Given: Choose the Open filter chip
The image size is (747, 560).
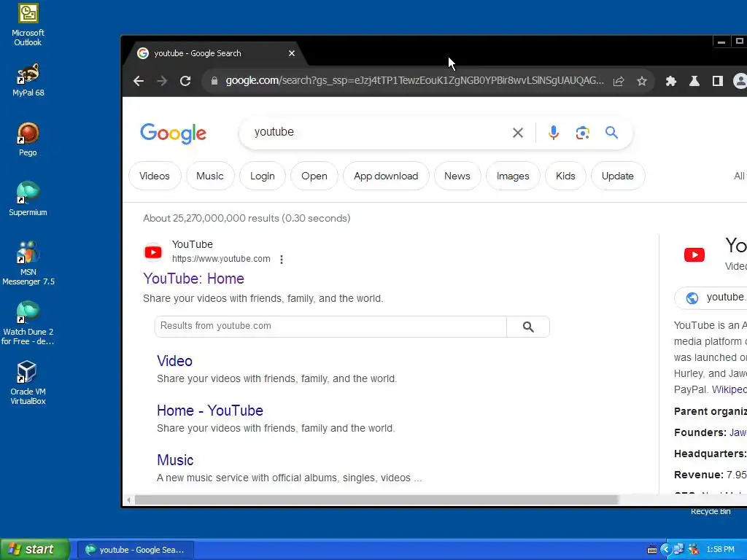Looking at the screenshot, I should pyautogui.click(x=314, y=176).
